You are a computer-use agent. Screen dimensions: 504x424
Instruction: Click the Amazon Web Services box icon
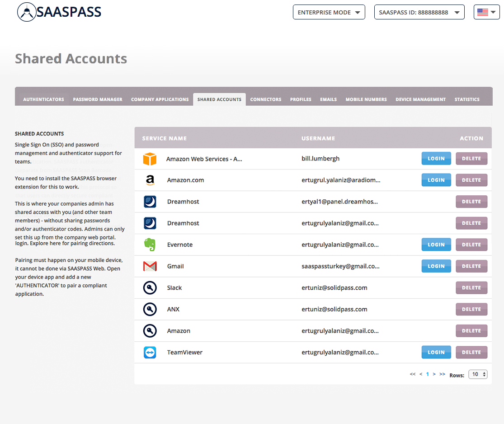(x=150, y=159)
